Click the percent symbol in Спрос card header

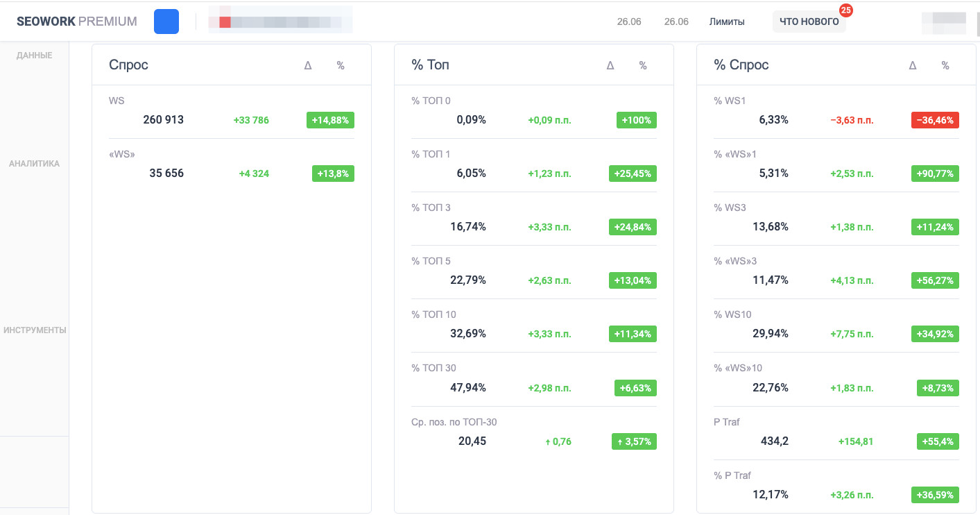tap(341, 65)
